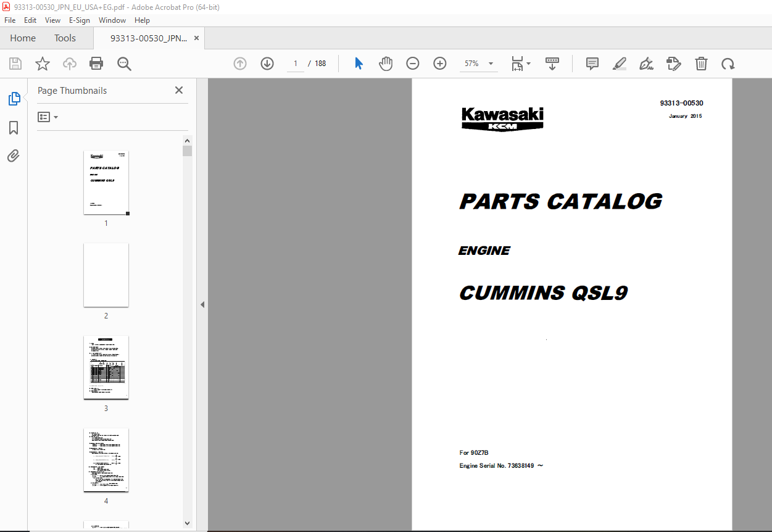Open the Attachments paperclip panel
This screenshot has height=532, width=772.
[14, 156]
